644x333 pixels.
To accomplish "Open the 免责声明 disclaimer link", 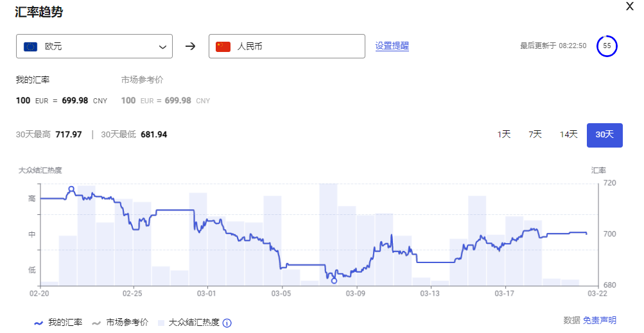I will tap(599, 320).
